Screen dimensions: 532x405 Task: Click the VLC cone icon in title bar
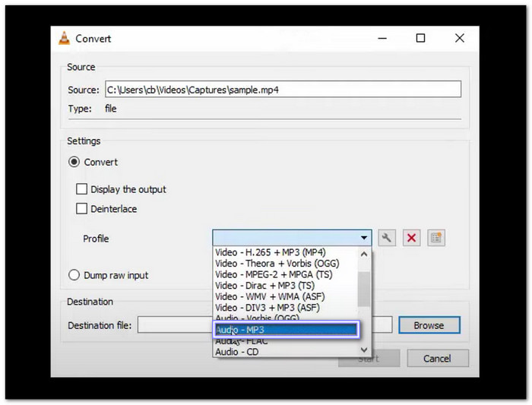click(65, 39)
